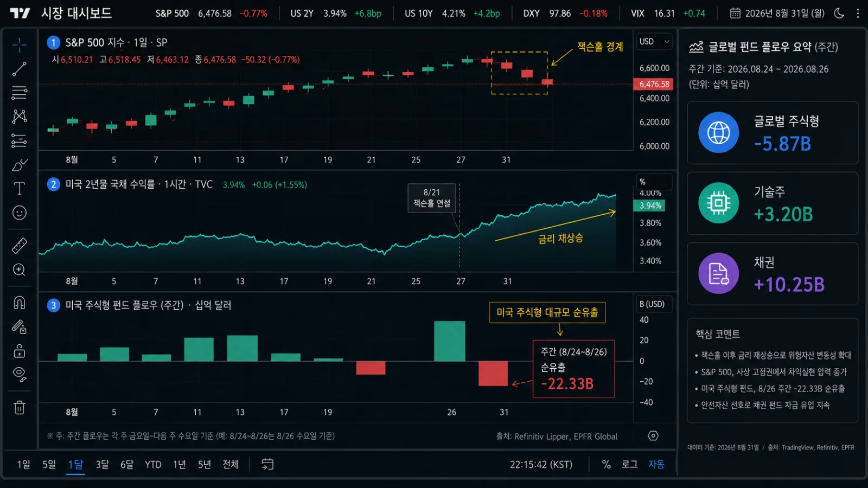Activate the zoom in tool
Viewport: 868px width, 488px height.
(20, 270)
